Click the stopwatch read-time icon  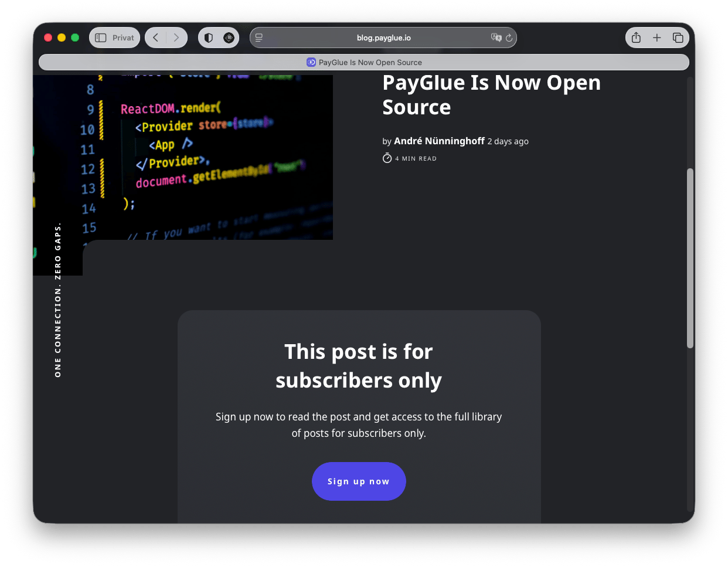(x=387, y=158)
